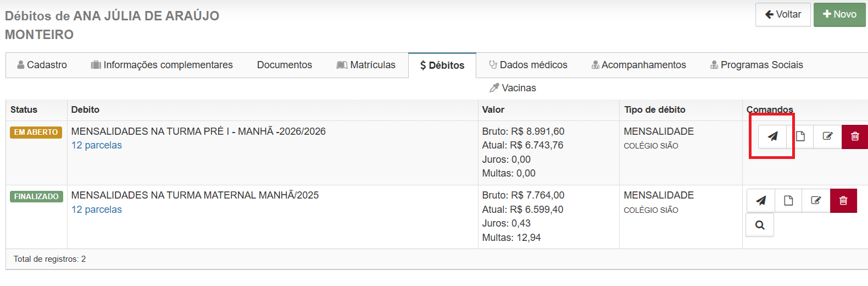Delete the MATERNAL MANHÃ/2025 debit
This screenshot has width=868, height=286.
843,201
